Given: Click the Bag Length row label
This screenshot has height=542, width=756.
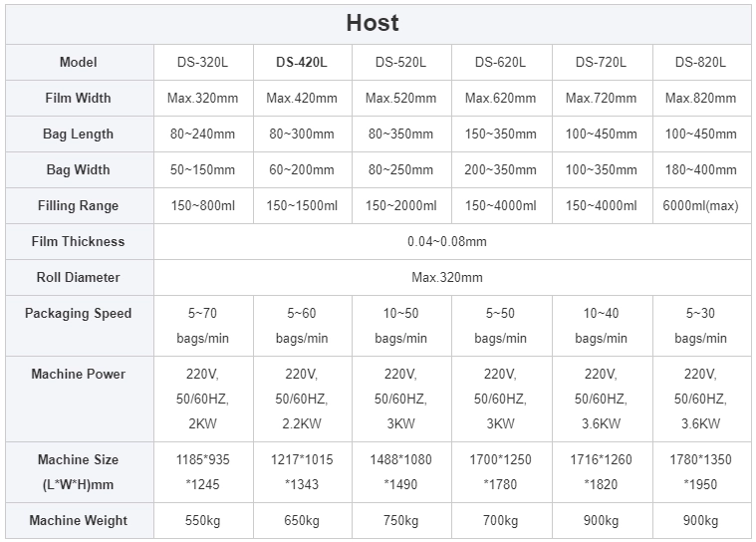Looking at the screenshot, I should (x=78, y=134).
